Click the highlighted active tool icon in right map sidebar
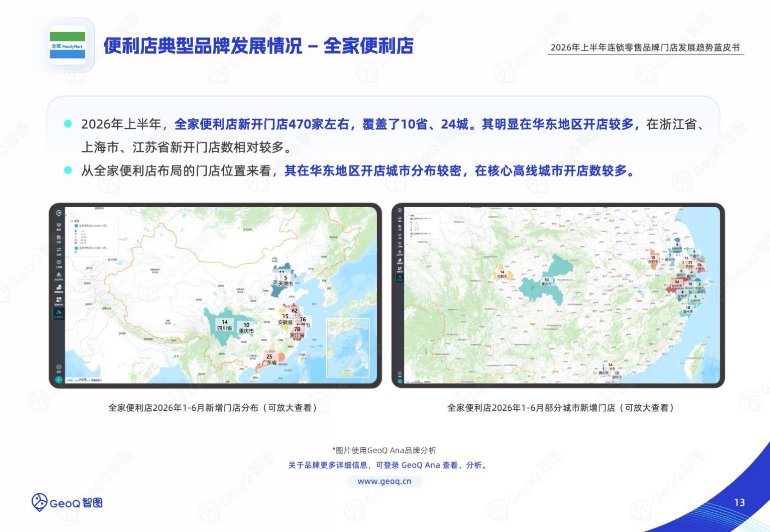The height and width of the screenshot is (532, 770). [399, 277]
